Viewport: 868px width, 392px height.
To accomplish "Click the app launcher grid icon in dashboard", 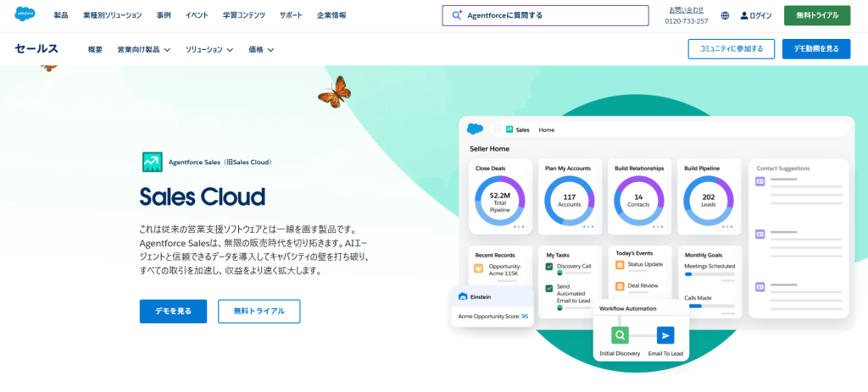I will (x=497, y=130).
